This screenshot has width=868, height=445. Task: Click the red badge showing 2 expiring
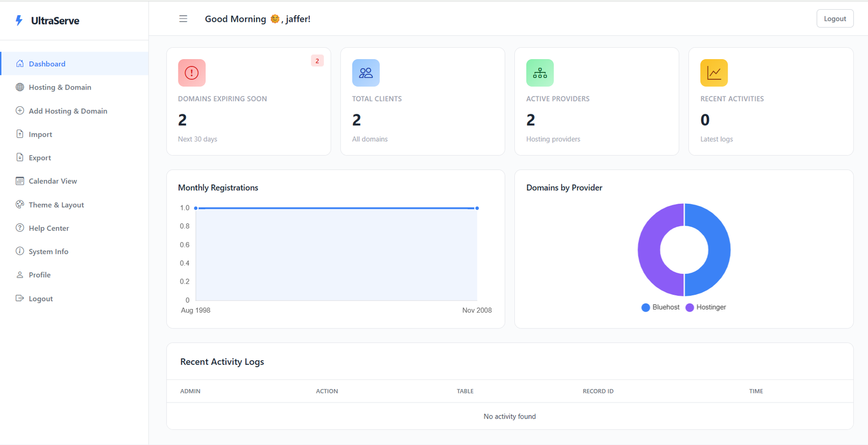[317, 61]
